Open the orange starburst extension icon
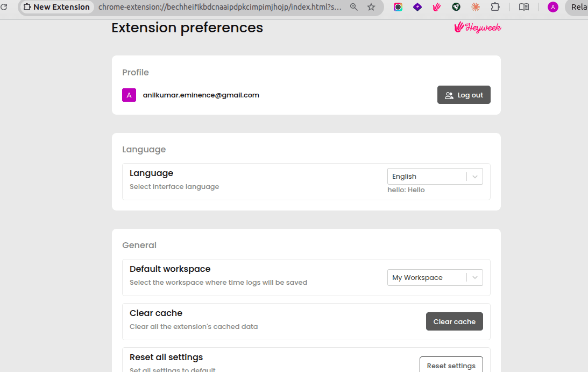 coord(476,7)
